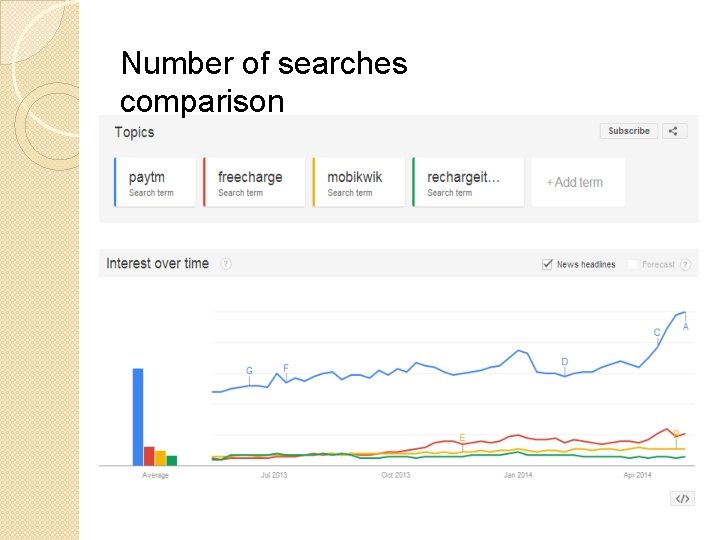Enable the Forecast checkbox
720x540 pixels.
tap(632, 265)
